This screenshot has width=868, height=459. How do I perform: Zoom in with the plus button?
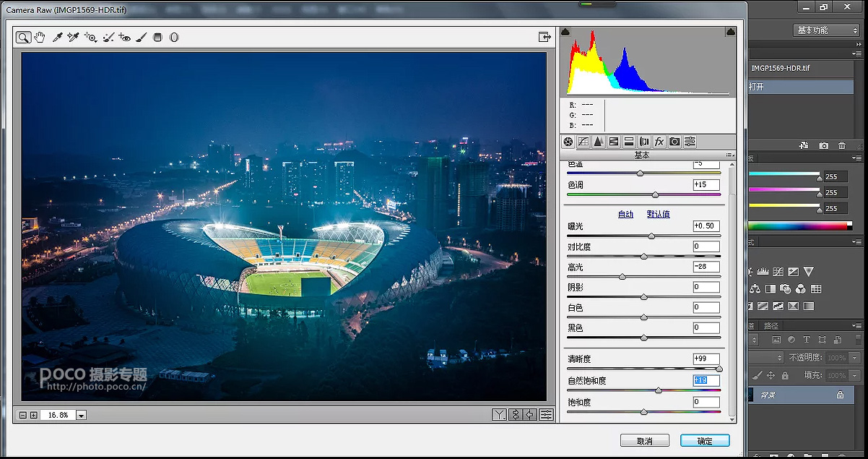click(33, 415)
